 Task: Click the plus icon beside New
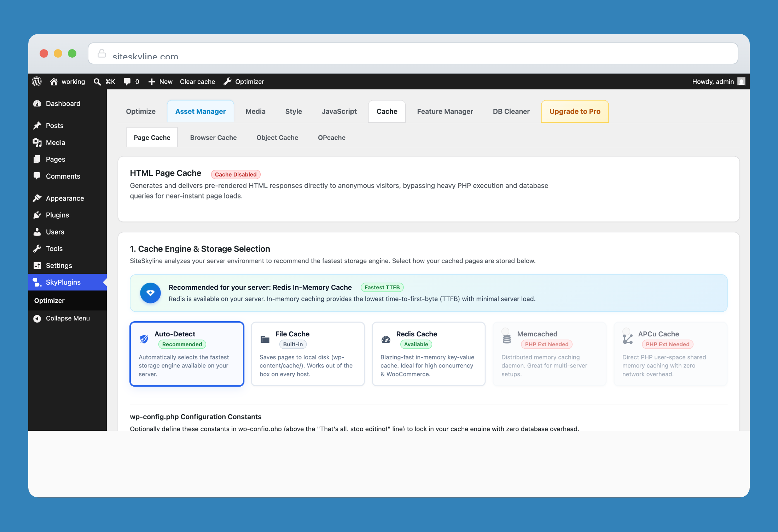[152, 82]
